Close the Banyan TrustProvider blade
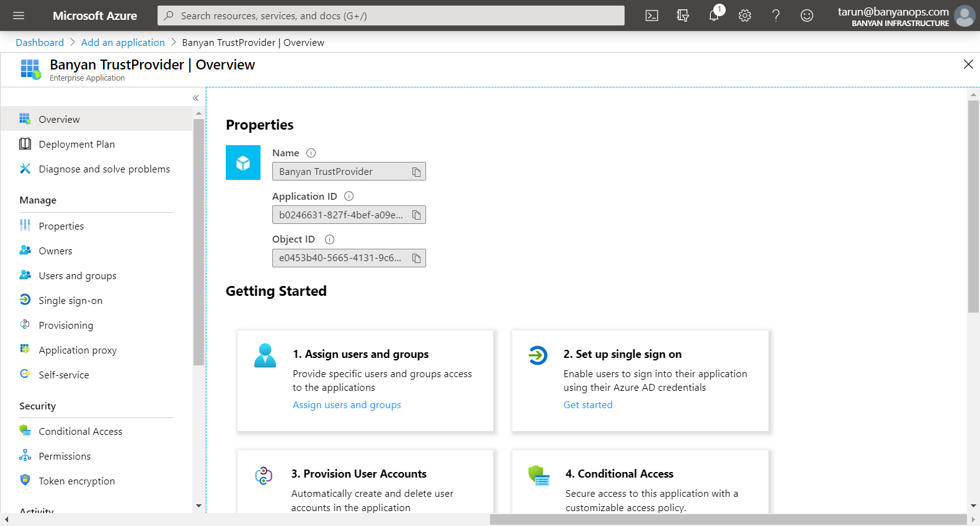The width and height of the screenshot is (980, 526). coord(968,64)
